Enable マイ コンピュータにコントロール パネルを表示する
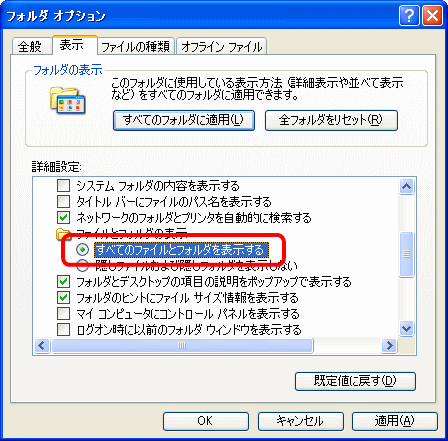The width and height of the screenshot is (448, 441). click(63, 313)
